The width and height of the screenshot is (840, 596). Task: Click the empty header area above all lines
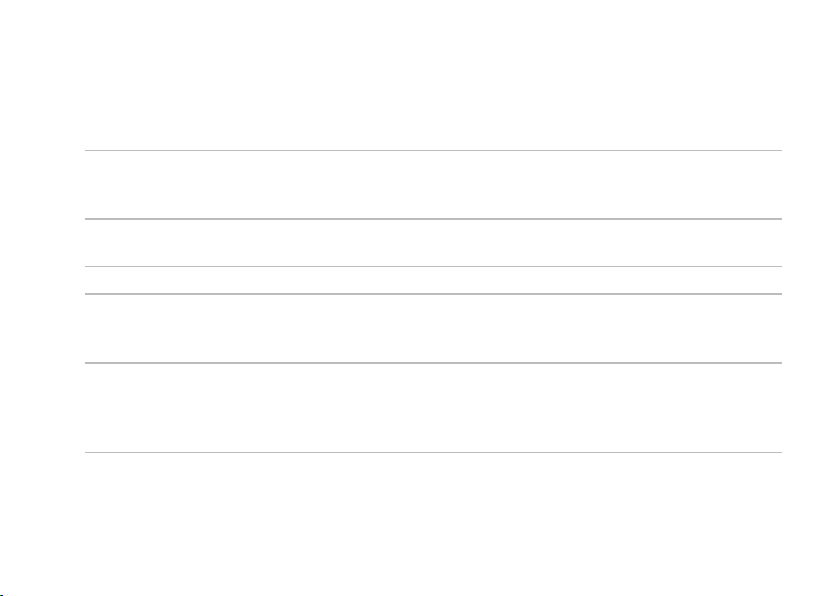coord(420,74)
